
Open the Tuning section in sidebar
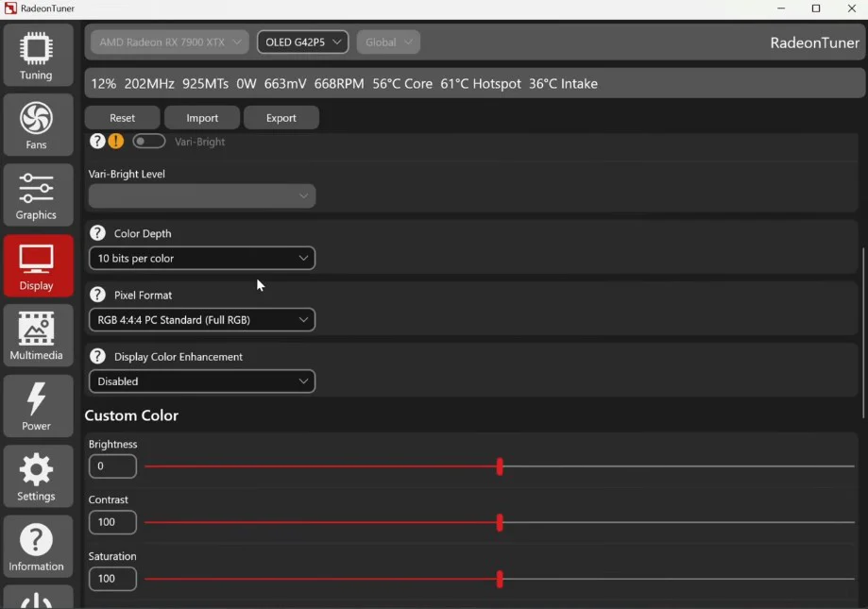pyautogui.click(x=36, y=56)
